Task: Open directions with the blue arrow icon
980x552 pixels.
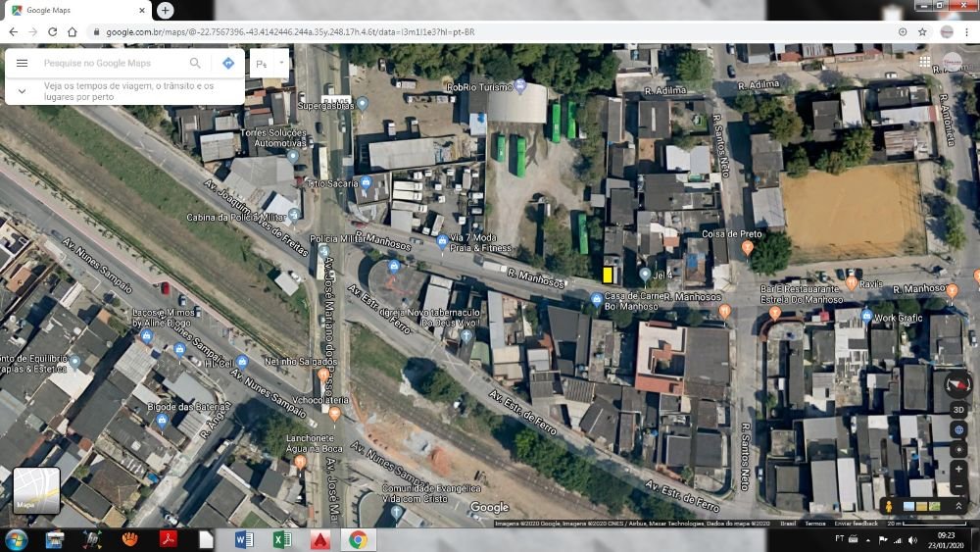Action: click(227, 63)
